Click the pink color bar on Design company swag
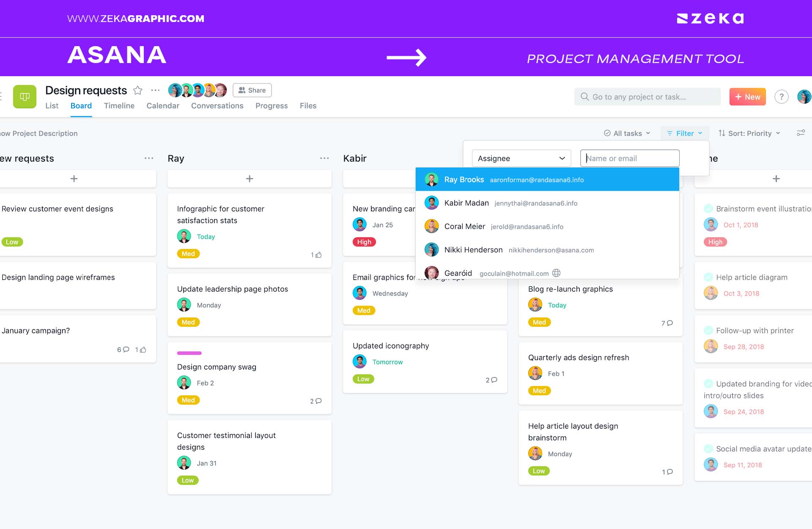 click(x=189, y=353)
